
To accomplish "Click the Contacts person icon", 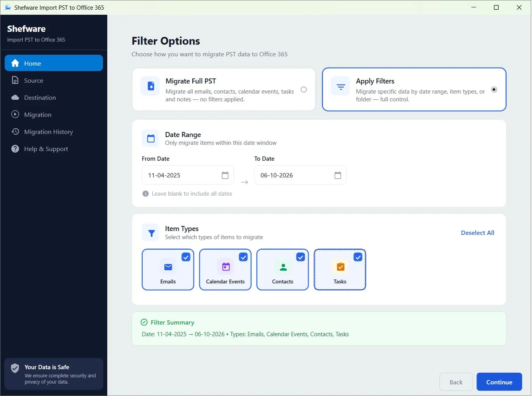I will [283, 267].
